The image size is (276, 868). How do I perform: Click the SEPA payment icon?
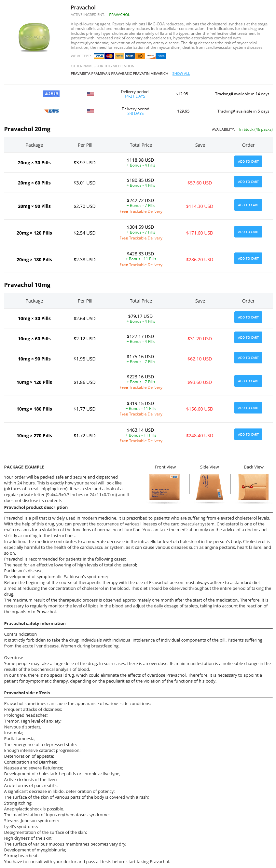(x=130, y=56)
